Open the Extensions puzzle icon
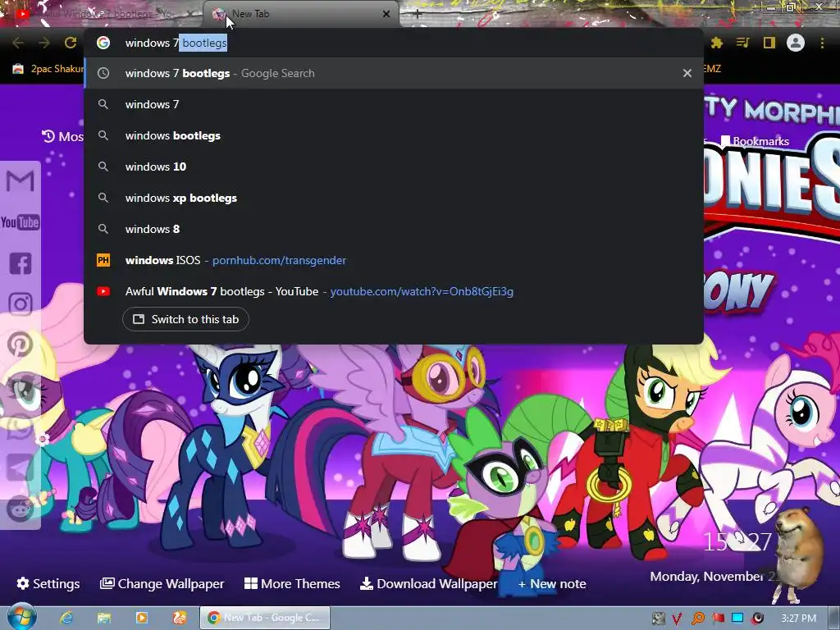 (717, 43)
